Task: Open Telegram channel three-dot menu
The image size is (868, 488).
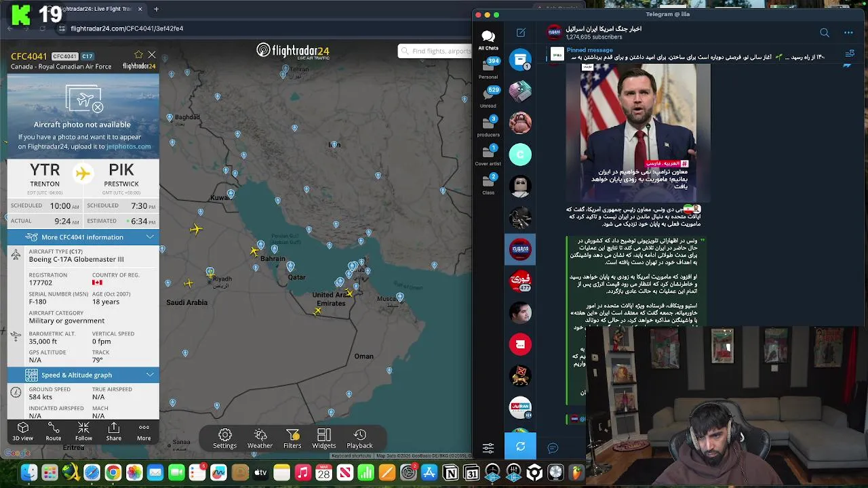Action: [x=848, y=33]
